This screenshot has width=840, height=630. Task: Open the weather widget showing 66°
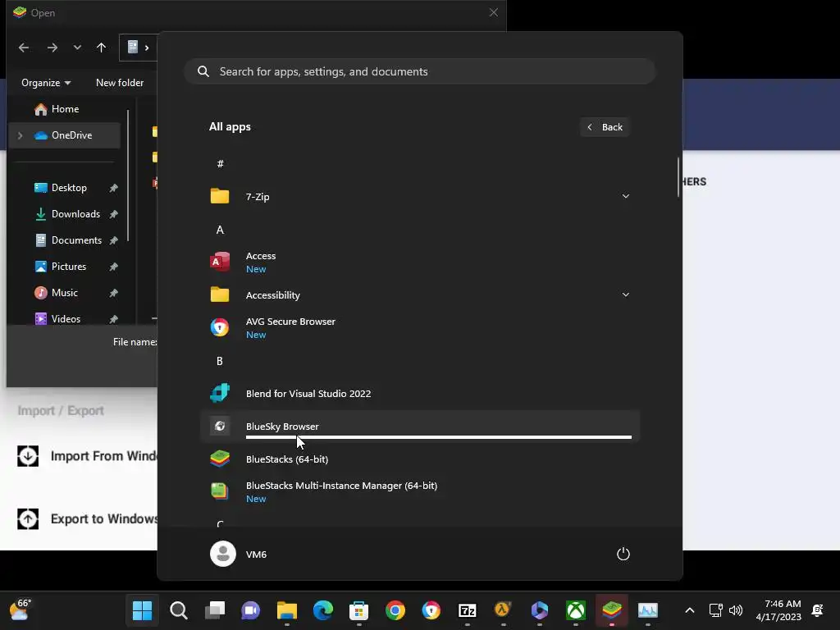point(21,610)
